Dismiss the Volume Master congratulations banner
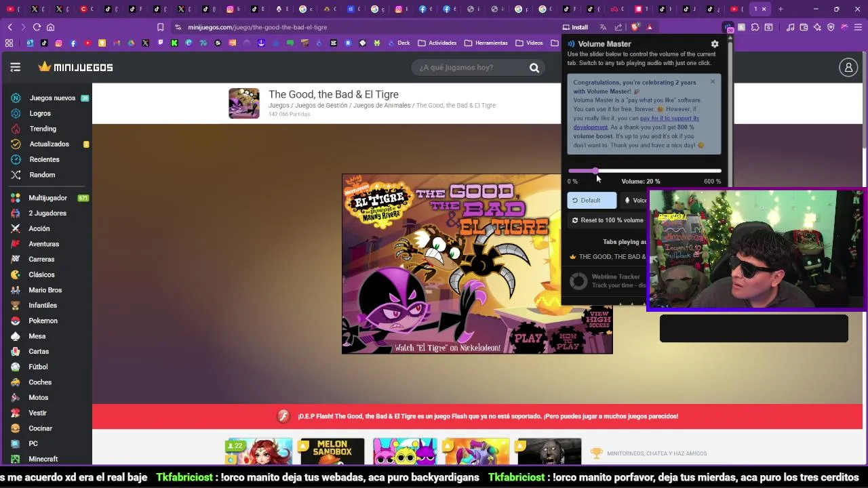The width and height of the screenshot is (868, 488). [x=712, y=81]
